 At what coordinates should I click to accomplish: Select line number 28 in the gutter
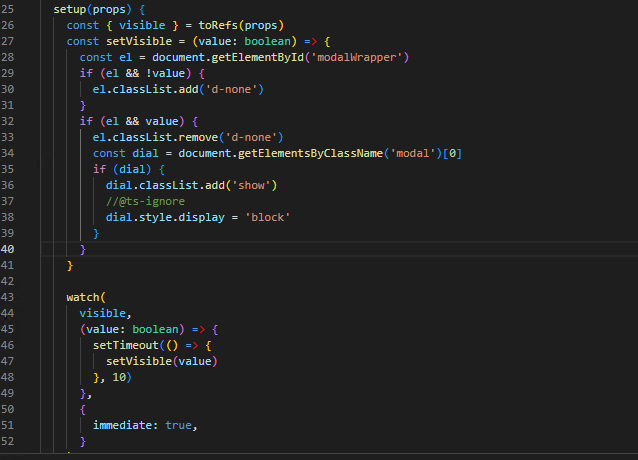[x=7, y=57]
